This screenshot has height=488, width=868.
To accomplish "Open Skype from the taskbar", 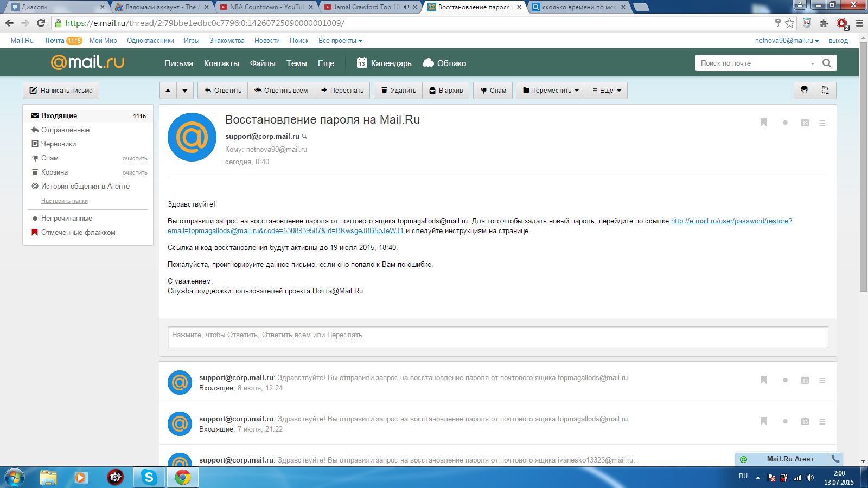I will (x=149, y=477).
